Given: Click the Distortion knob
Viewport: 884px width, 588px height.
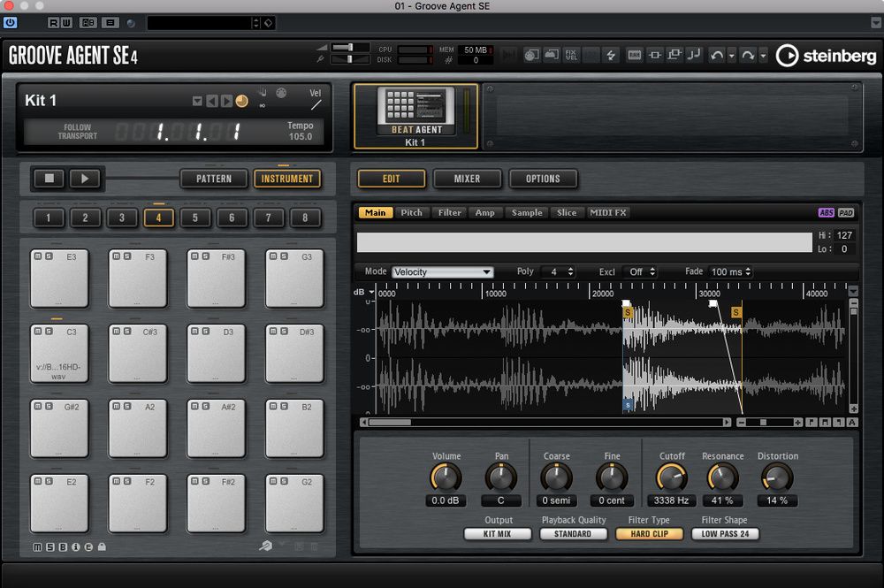Looking at the screenshot, I should point(777,477).
